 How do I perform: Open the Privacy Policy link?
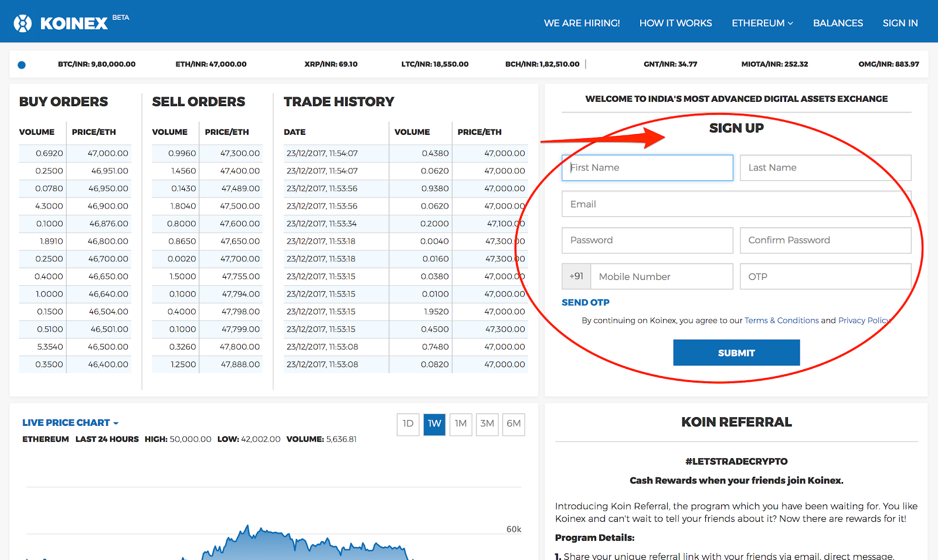point(865,320)
